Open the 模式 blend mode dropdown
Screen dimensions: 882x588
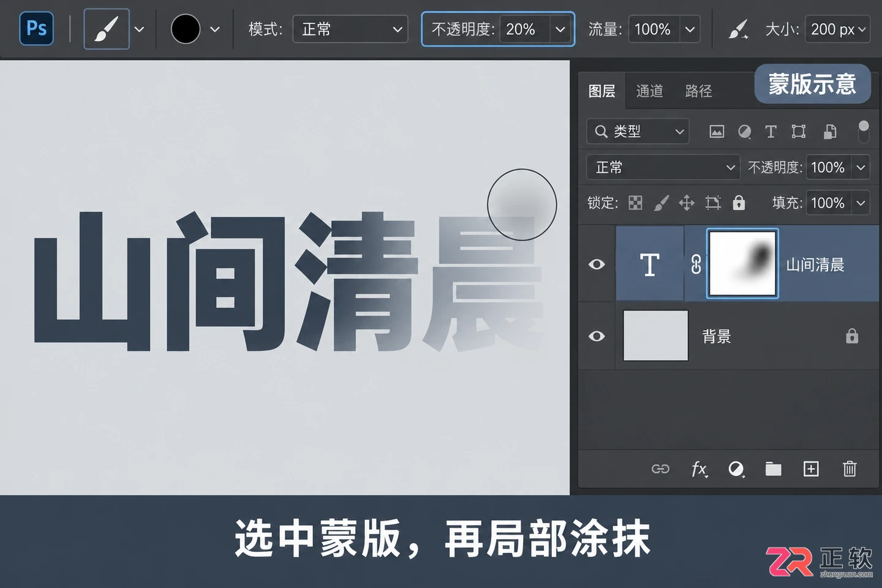click(x=350, y=29)
